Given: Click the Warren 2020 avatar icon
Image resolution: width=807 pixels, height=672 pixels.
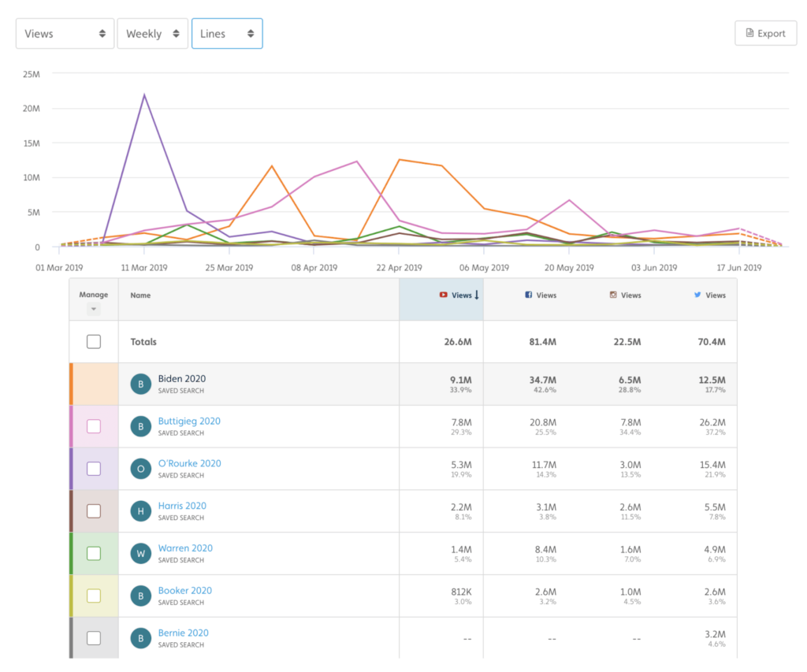Looking at the screenshot, I should pyautogui.click(x=140, y=554).
